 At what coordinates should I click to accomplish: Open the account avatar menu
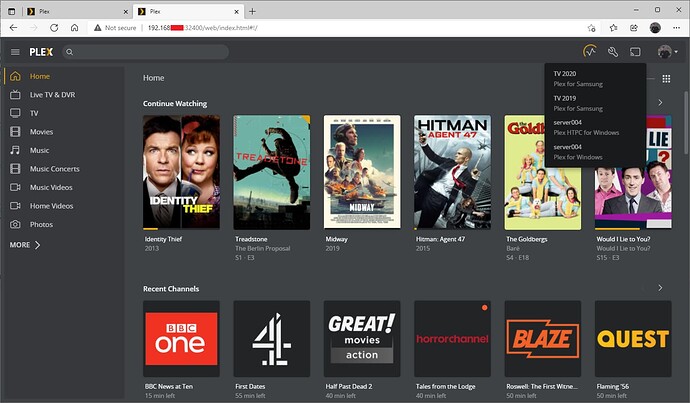tap(667, 52)
